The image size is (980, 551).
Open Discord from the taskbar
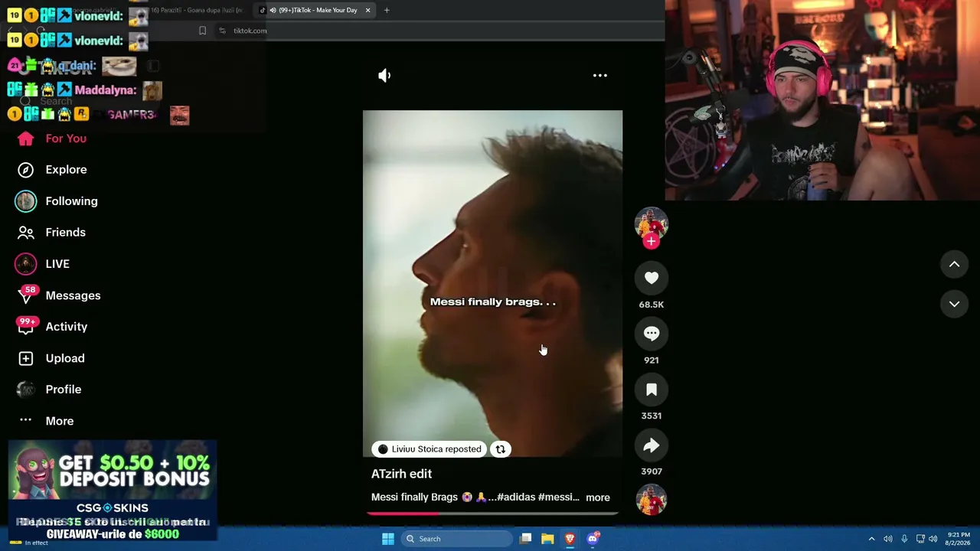pos(592,539)
